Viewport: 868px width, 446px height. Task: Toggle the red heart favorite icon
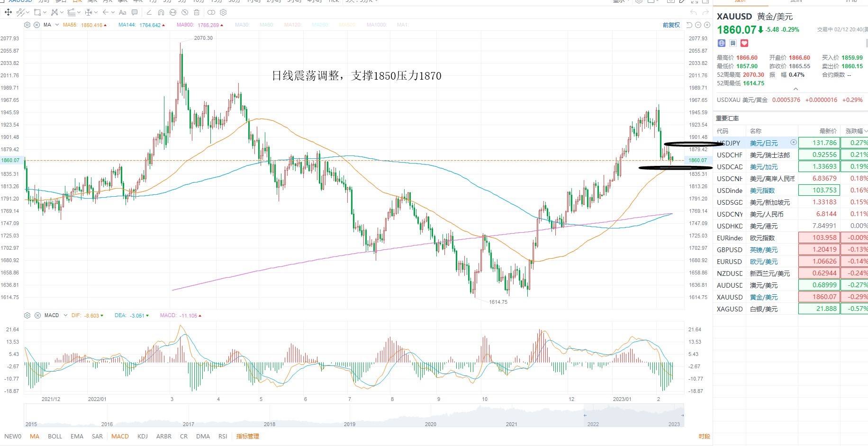point(744,43)
